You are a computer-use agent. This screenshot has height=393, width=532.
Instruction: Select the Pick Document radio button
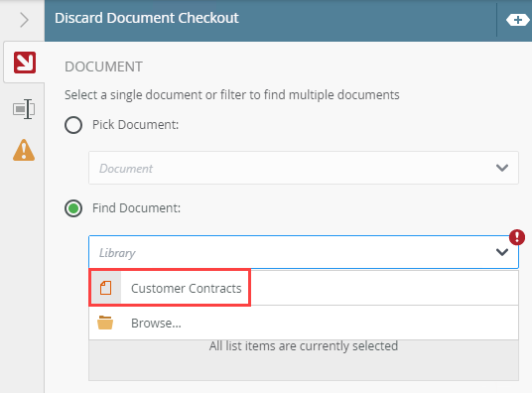73,125
